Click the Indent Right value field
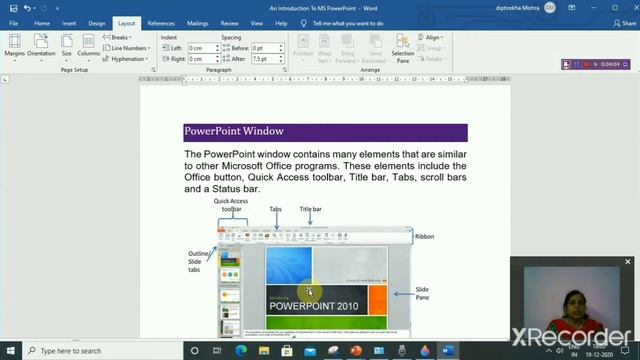 point(201,59)
